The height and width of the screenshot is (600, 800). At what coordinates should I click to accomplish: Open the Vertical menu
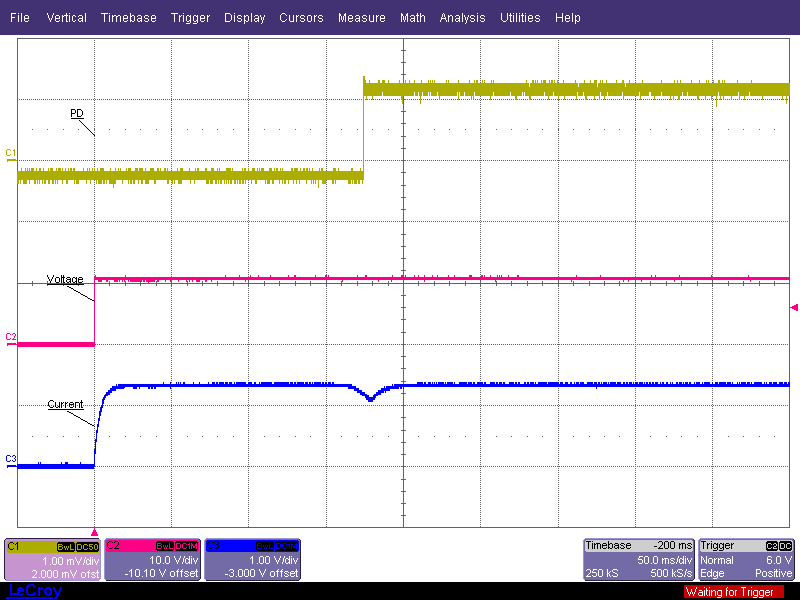pyautogui.click(x=66, y=18)
